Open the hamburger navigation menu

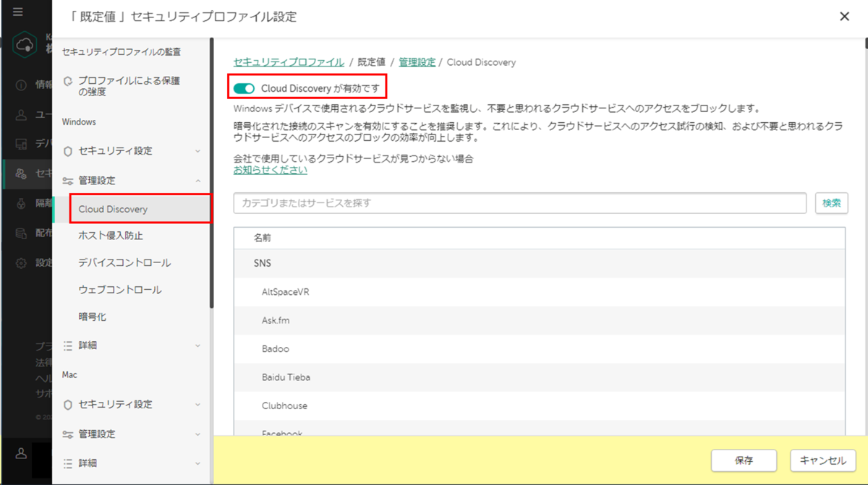pyautogui.click(x=19, y=12)
